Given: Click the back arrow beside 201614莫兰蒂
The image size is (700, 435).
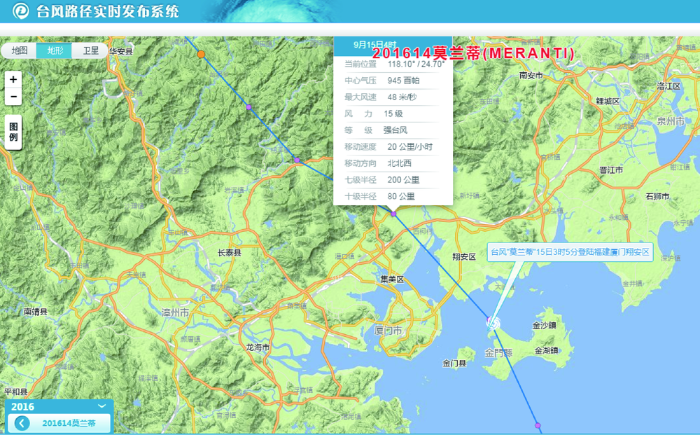Looking at the screenshot, I should coord(22,423).
